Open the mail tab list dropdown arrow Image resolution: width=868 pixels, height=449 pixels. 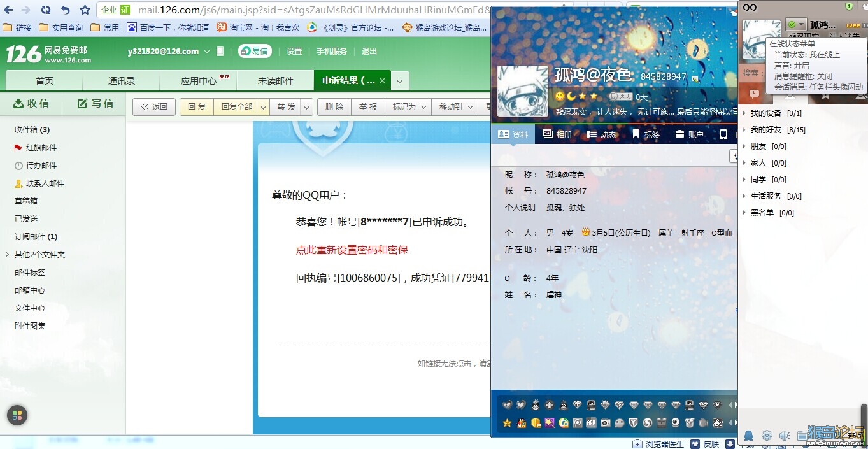[x=399, y=82]
